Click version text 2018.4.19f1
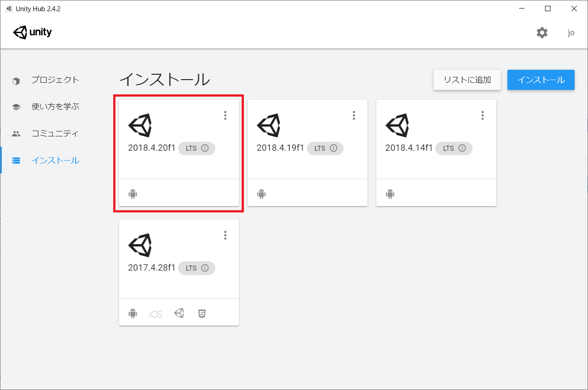This screenshot has width=588, height=390. click(x=280, y=148)
